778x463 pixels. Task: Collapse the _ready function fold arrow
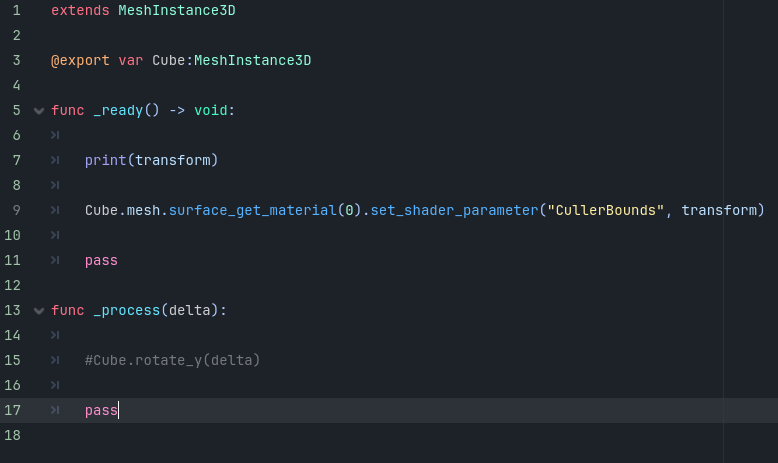39,111
